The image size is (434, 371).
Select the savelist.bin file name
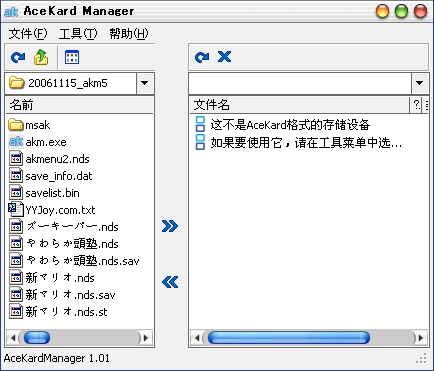pos(52,193)
